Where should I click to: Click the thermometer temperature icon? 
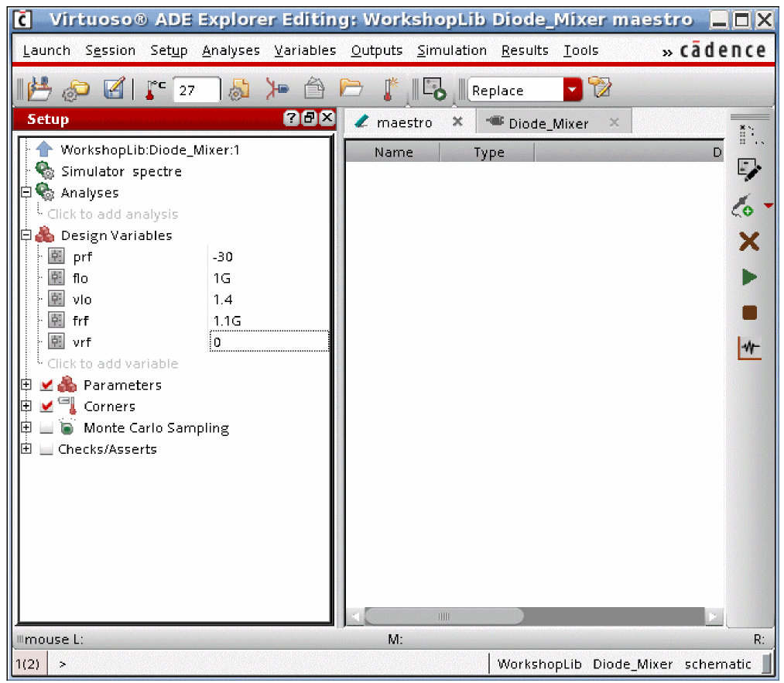point(155,90)
